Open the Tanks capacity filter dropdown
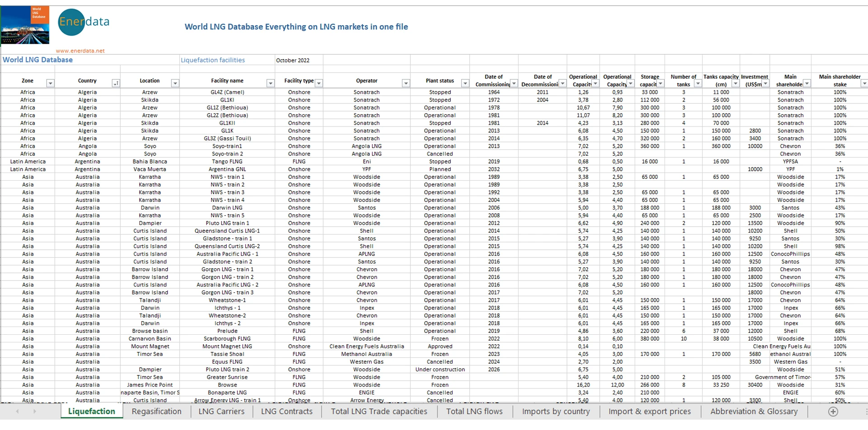The image size is (868, 430). tap(736, 84)
